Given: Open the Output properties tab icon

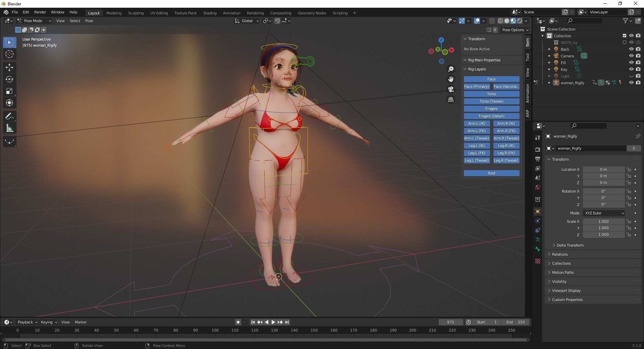Looking at the screenshot, I should point(538,159).
